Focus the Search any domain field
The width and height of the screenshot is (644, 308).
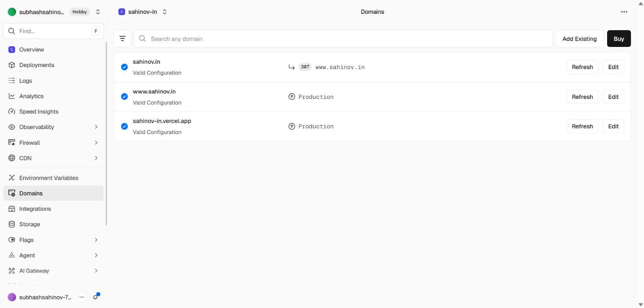coord(343,39)
